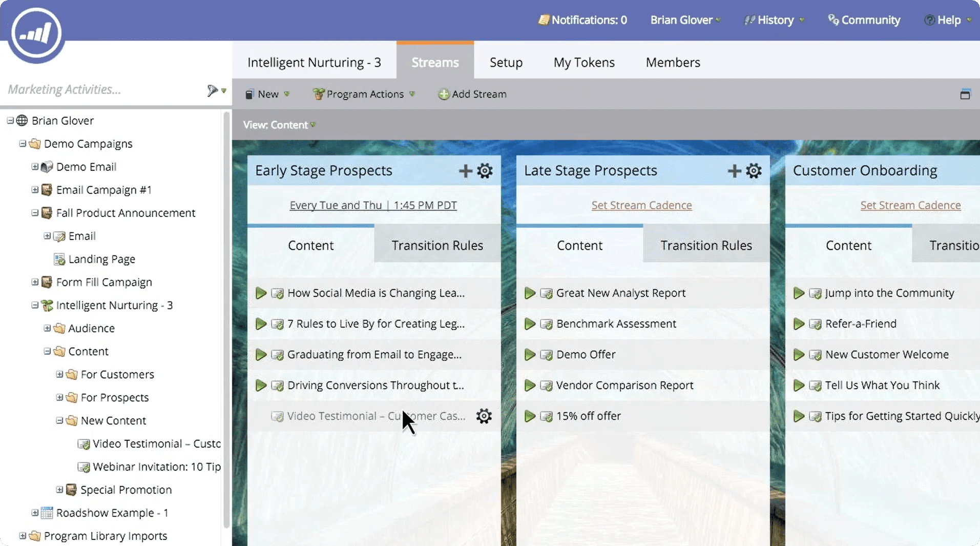Toggle the green arrow on Demo Offer
The width and height of the screenshot is (980, 546).
pyautogui.click(x=530, y=355)
